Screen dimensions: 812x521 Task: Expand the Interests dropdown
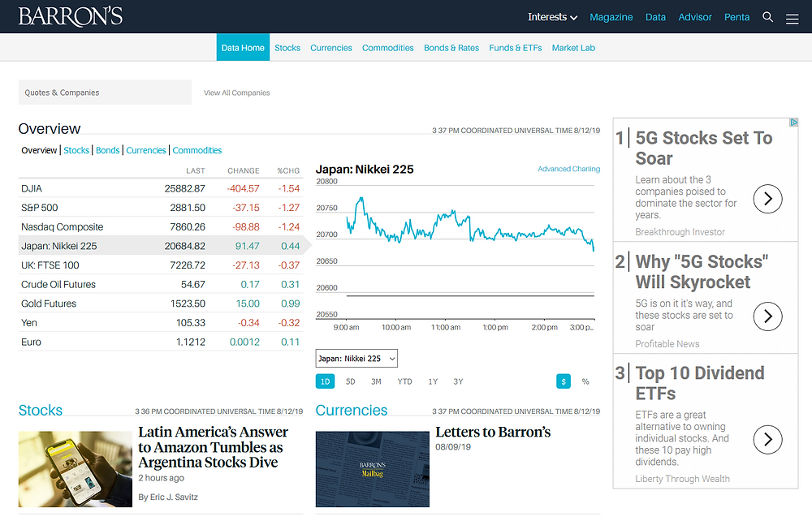point(552,17)
